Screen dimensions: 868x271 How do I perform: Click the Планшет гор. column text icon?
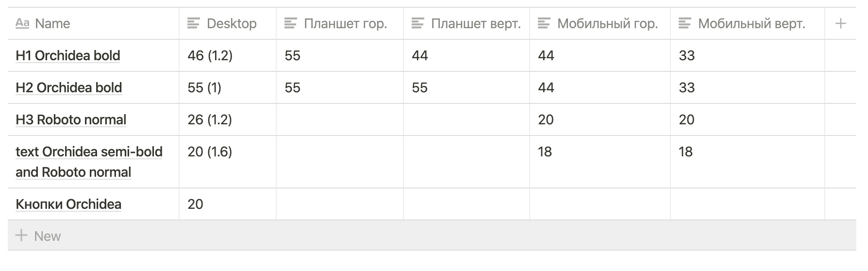coord(290,23)
